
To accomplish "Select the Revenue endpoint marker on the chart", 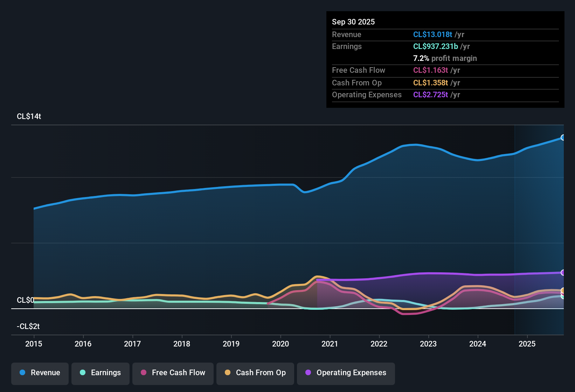I will [x=563, y=138].
